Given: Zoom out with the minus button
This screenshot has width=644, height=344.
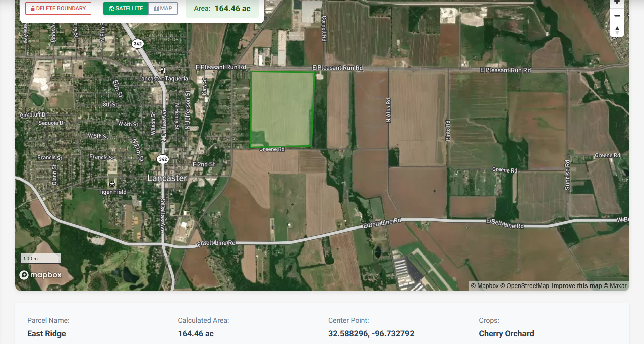Looking at the screenshot, I should tap(617, 16).
